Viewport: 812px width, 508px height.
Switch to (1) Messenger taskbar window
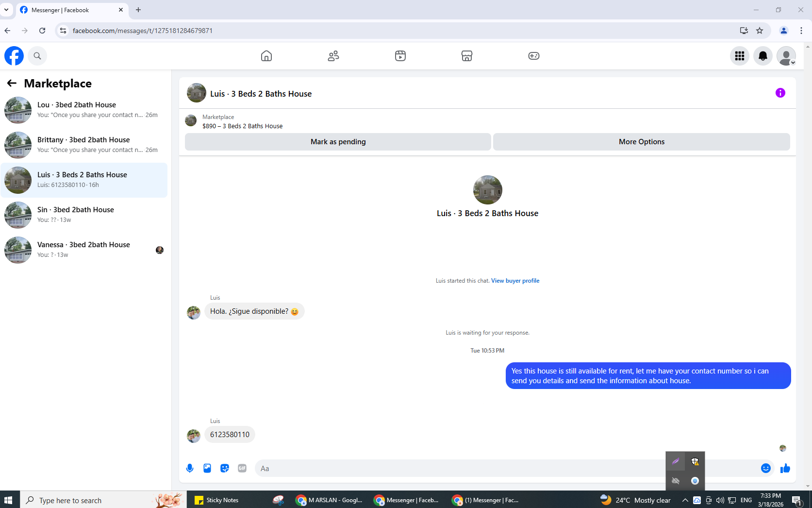click(x=486, y=500)
